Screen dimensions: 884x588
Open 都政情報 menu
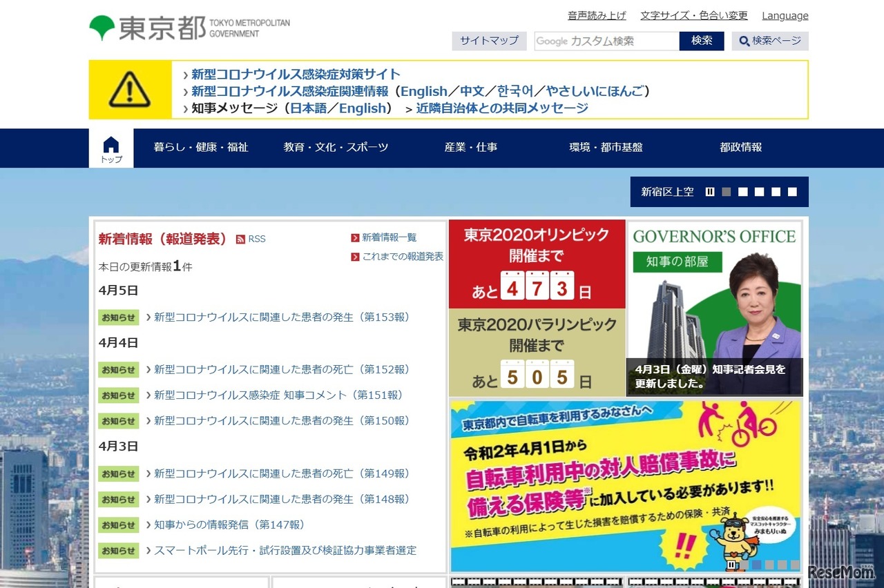pyautogui.click(x=741, y=147)
